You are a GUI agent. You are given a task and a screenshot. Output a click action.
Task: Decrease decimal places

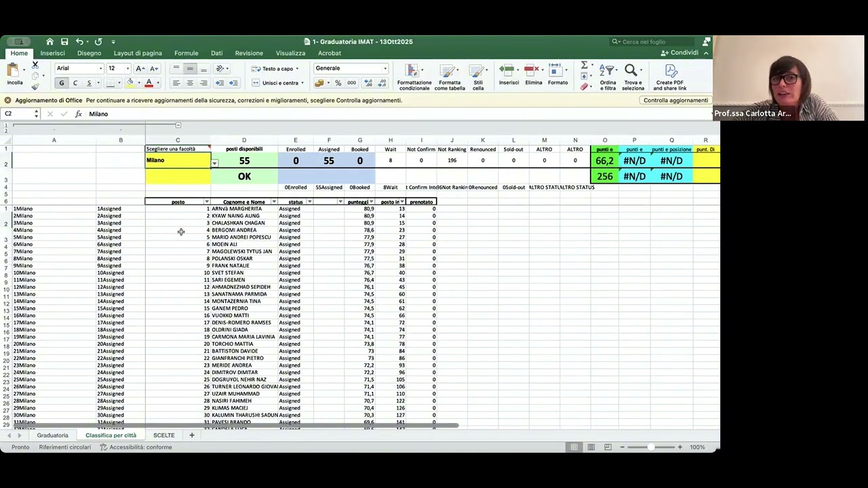click(x=383, y=83)
